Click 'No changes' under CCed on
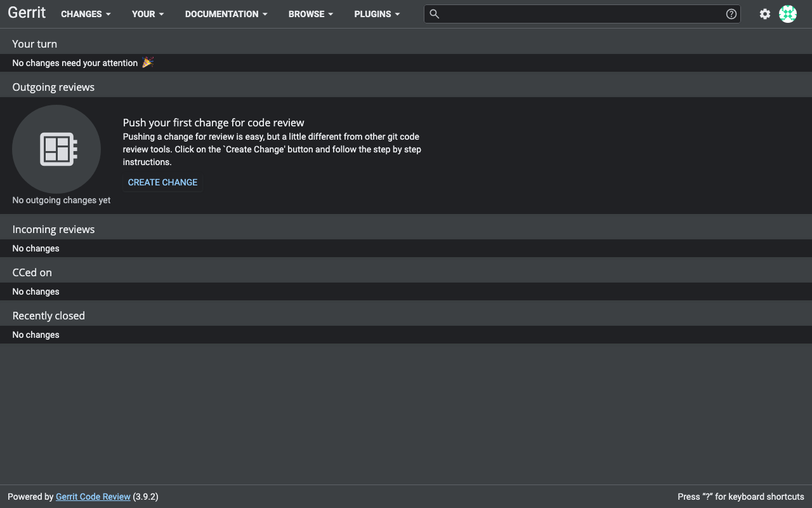This screenshot has height=508, width=812. [36, 291]
